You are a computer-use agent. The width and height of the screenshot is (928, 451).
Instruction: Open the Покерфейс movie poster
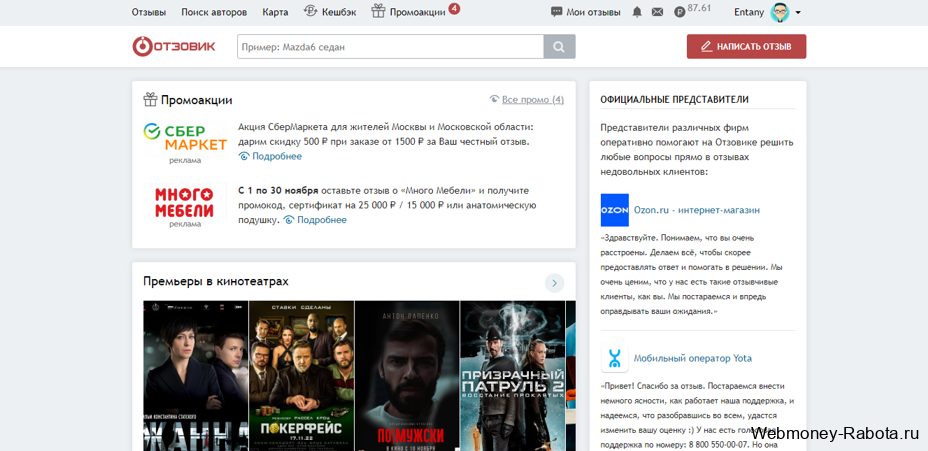pyautogui.click(x=301, y=376)
